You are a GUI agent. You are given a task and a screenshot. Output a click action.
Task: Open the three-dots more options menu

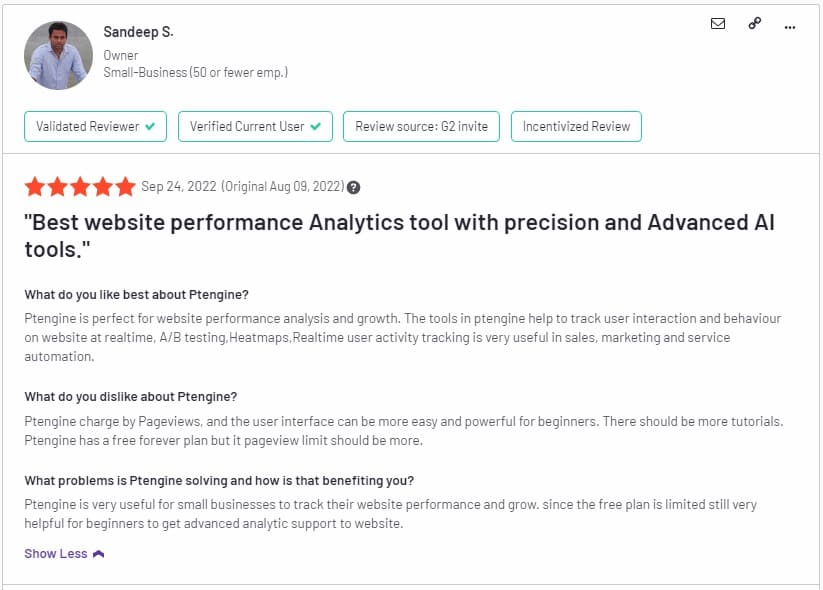(789, 27)
